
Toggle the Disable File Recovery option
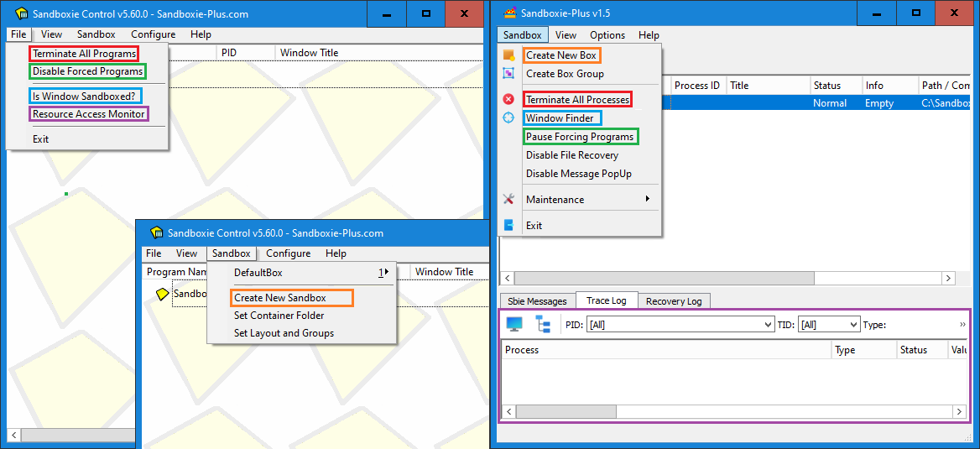coord(572,155)
